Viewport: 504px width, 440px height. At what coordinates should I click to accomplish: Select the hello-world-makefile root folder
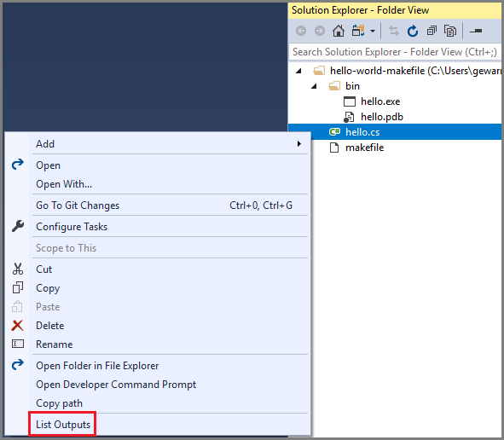pyautogui.click(x=415, y=71)
